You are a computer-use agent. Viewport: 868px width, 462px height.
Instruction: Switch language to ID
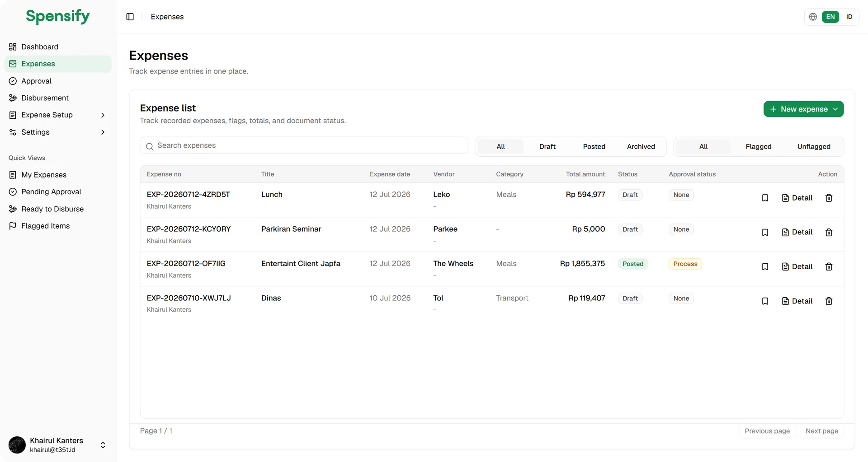coord(849,17)
